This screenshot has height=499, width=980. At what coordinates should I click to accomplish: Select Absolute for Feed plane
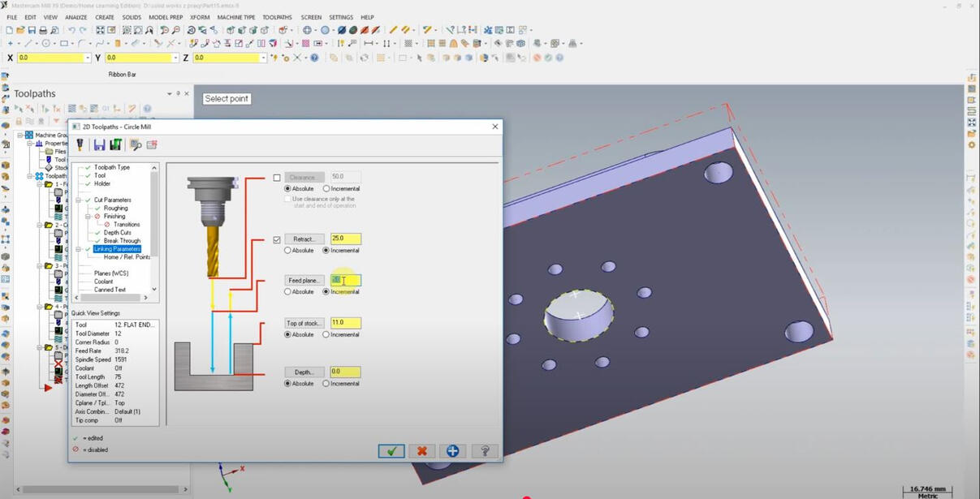coord(287,292)
